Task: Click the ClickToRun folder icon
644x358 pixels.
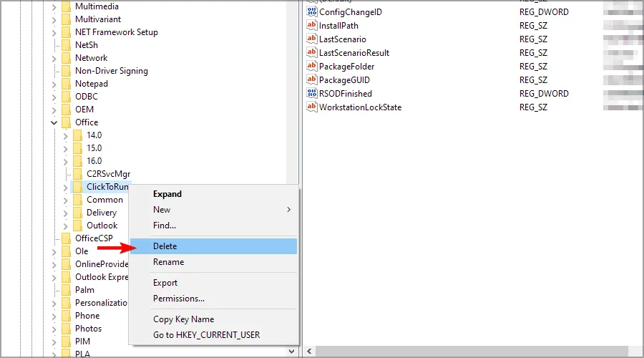Action: 77,187
